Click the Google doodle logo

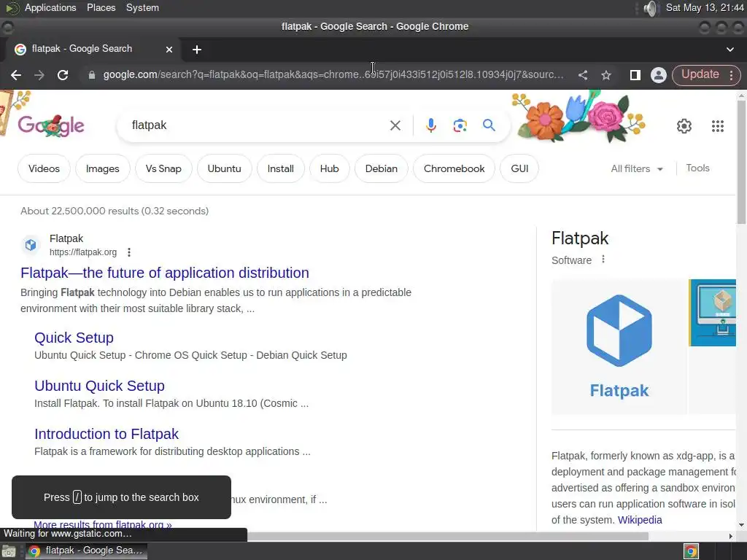pyautogui.click(x=51, y=125)
